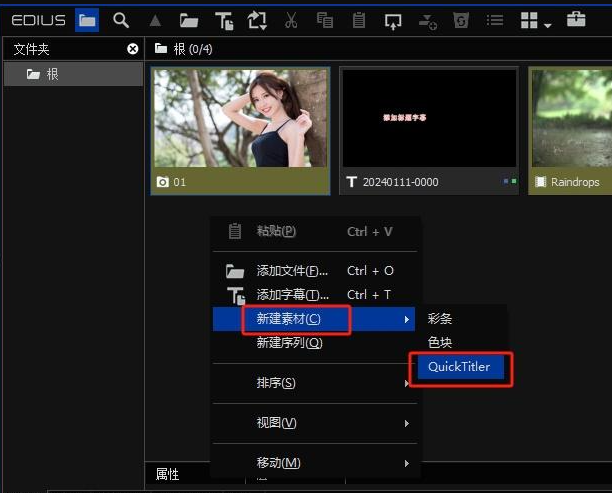Click the copy icon in toolbar
The image size is (612, 493).
pos(325,20)
